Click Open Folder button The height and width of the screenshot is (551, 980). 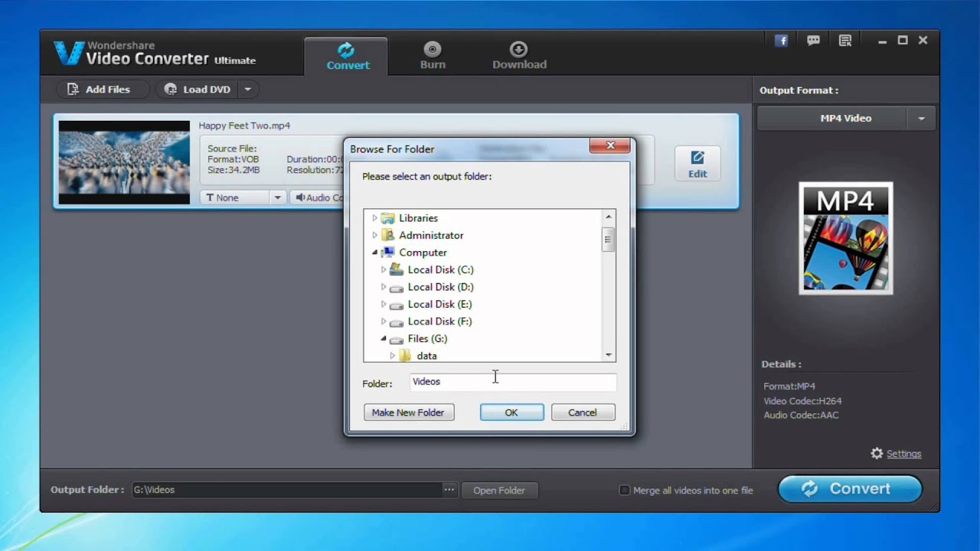click(x=499, y=491)
